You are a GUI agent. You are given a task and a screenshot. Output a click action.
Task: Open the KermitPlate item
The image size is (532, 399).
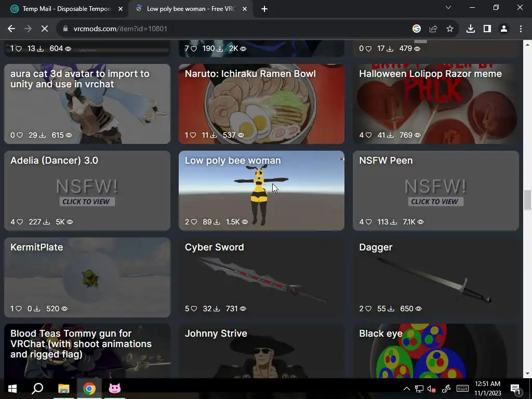point(87,277)
